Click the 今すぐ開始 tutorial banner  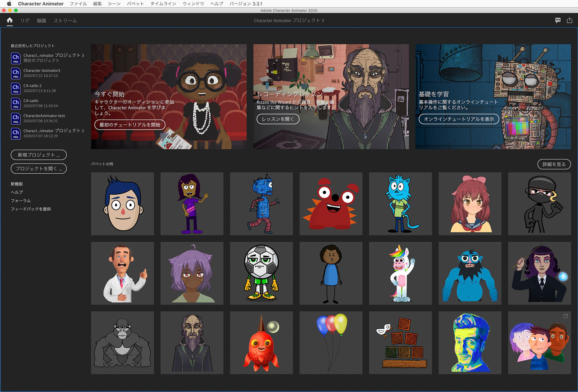tap(169, 96)
